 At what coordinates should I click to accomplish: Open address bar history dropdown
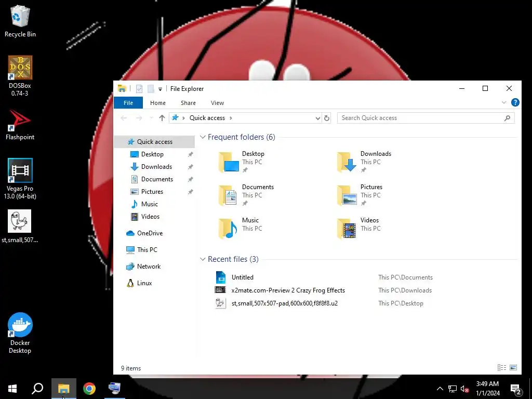317,118
